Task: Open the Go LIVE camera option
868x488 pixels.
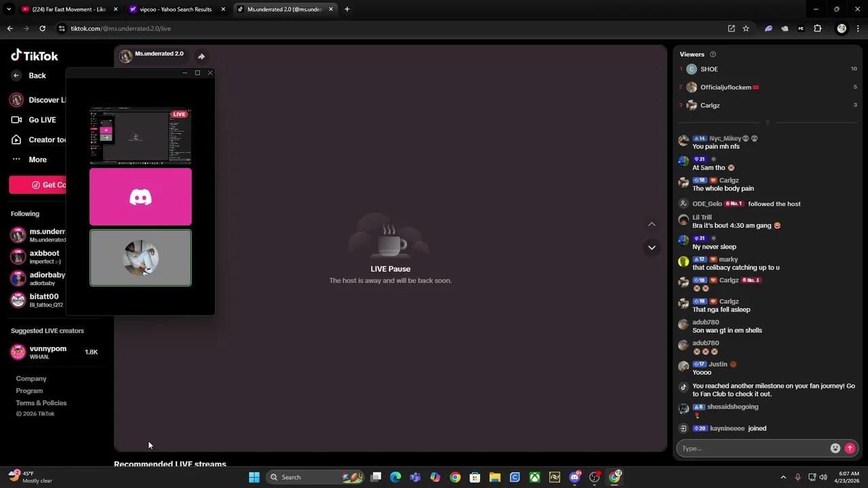Action: tap(34, 120)
